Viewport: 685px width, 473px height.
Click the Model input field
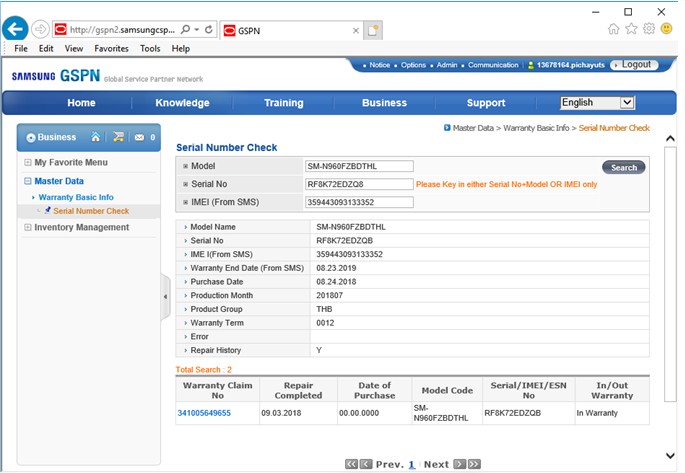point(359,166)
